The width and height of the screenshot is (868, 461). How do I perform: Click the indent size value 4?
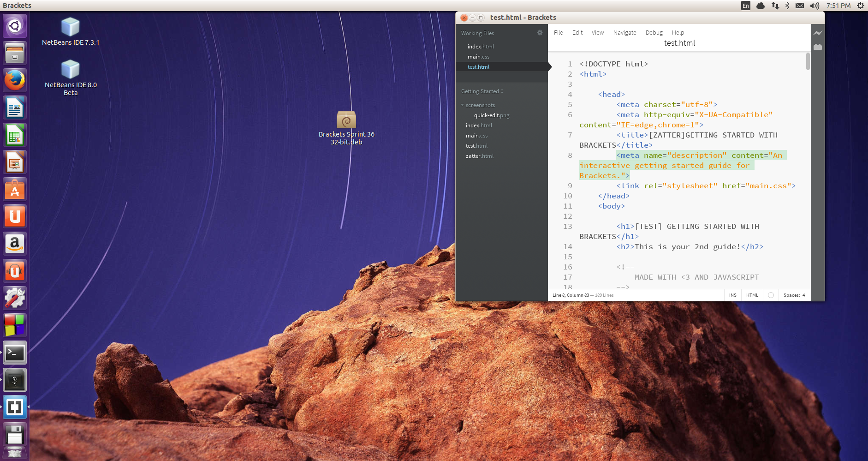(803, 295)
